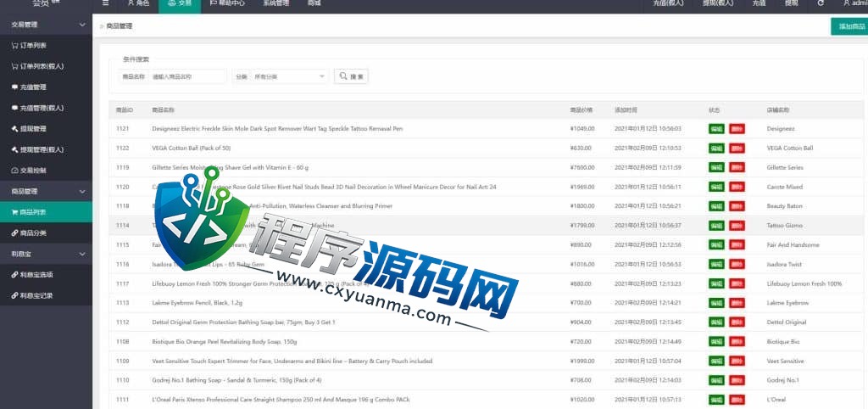The width and height of the screenshot is (868, 409).
Task: Click the 添加商品 button
Action: tap(851, 26)
